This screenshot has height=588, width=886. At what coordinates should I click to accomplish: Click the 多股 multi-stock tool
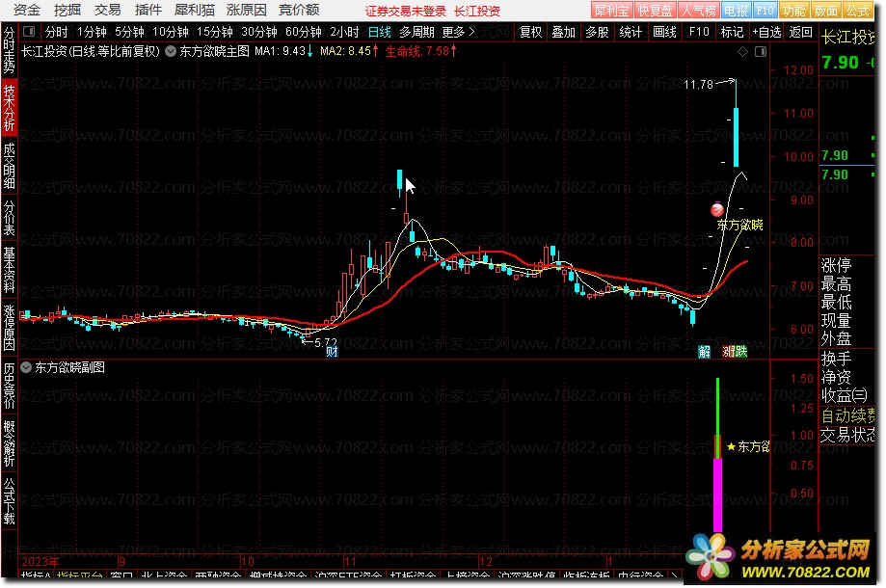pyautogui.click(x=597, y=32)
